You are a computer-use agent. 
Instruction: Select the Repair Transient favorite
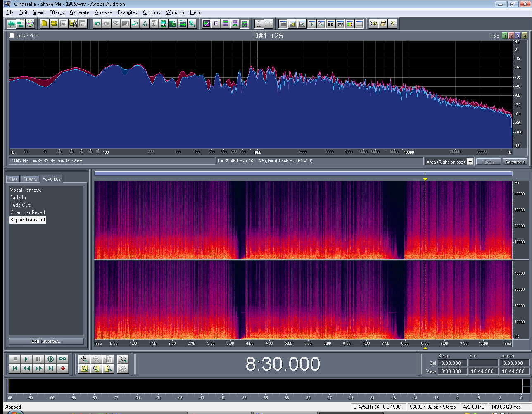click(28, 220)
